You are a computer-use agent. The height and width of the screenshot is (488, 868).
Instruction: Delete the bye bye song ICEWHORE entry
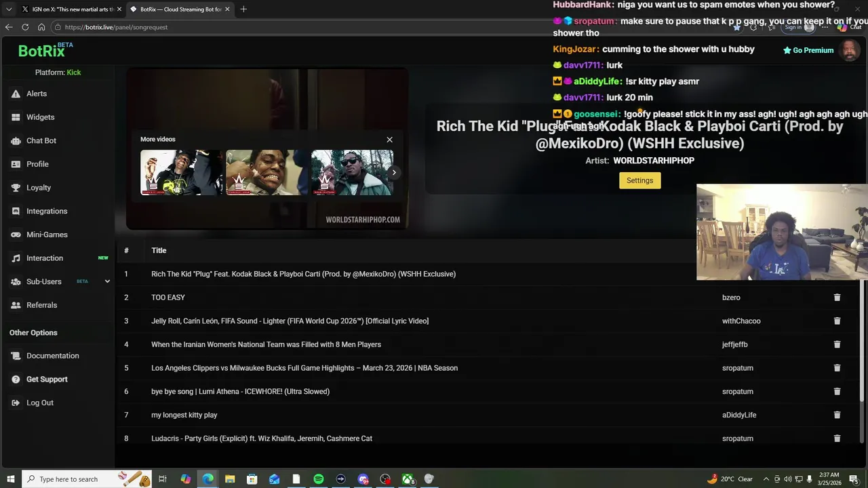click(837, 392)
